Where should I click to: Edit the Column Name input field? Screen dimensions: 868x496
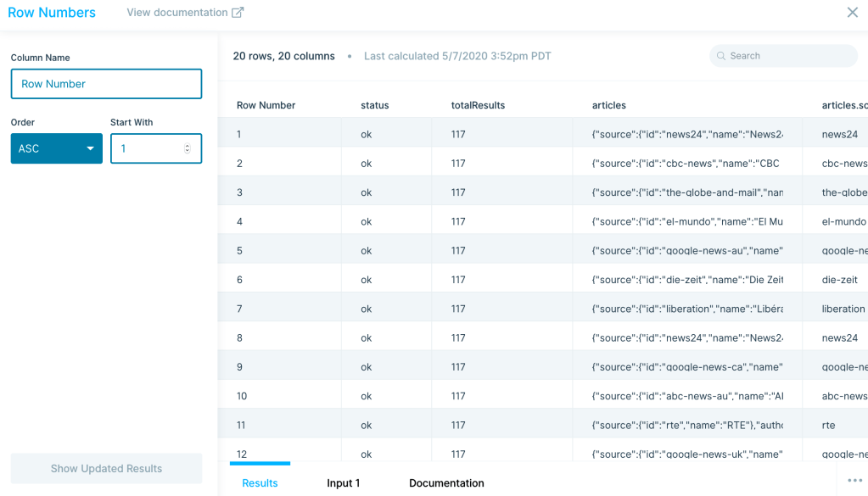(106, 84)
